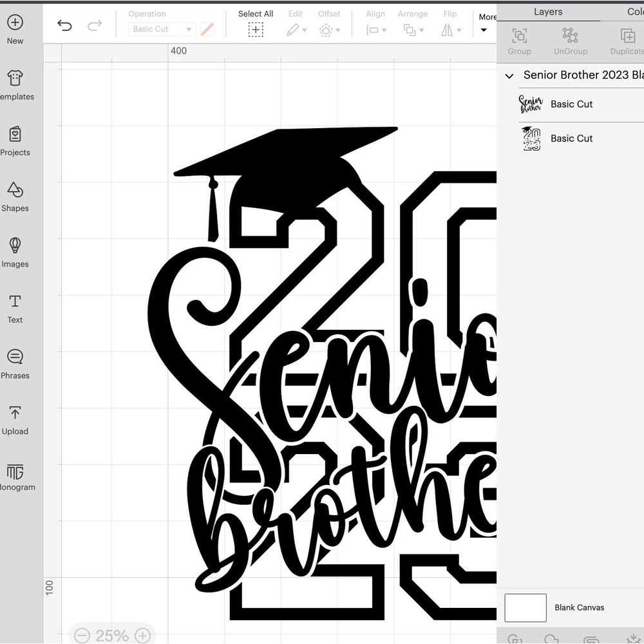This screenshot has width=644, height=644.
Task: Undo the last action
Action: coord(64,26)
